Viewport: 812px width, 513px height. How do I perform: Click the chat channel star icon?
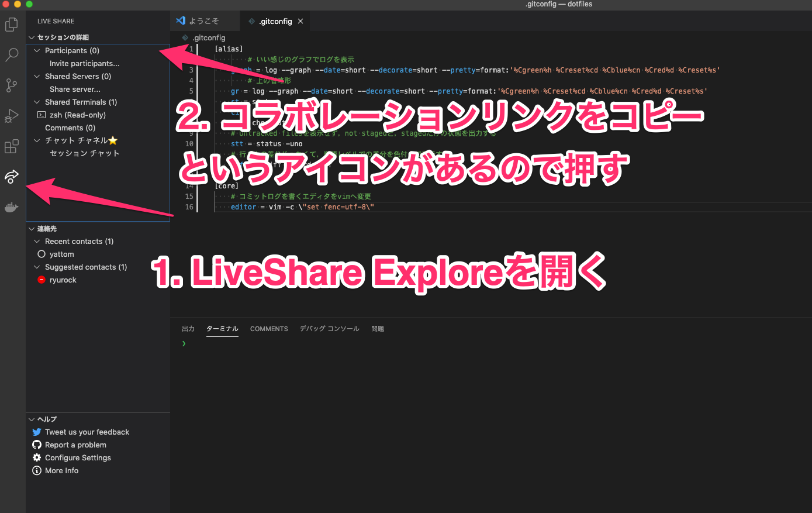pos(115,140)
